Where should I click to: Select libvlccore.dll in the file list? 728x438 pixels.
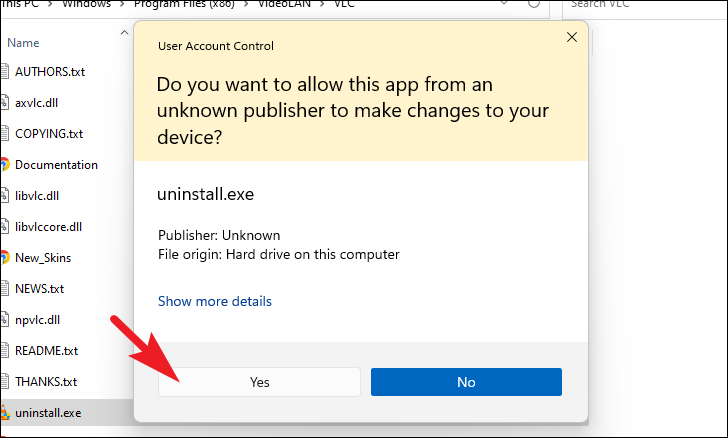click(x=48, y=227)
